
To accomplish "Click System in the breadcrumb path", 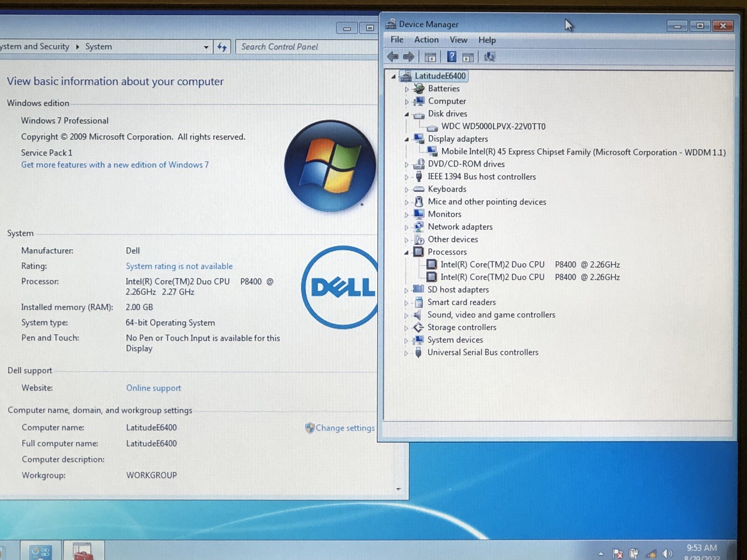I will click(99, 47).
